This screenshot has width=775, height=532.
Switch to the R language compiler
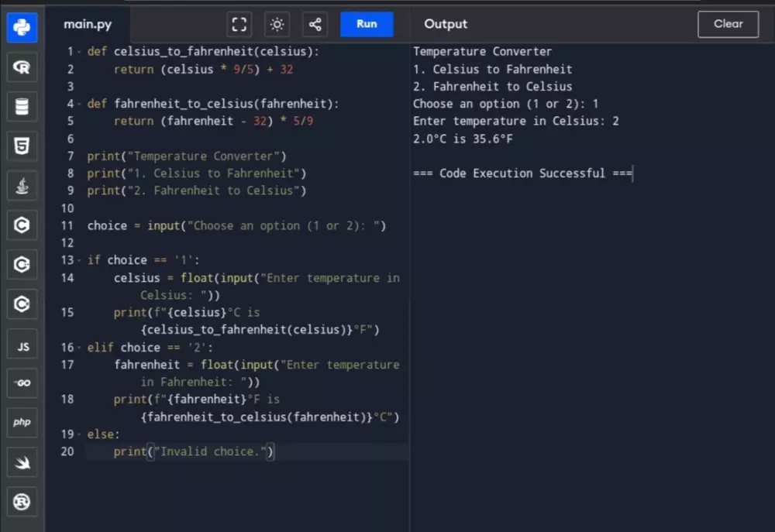pos(22,67)
